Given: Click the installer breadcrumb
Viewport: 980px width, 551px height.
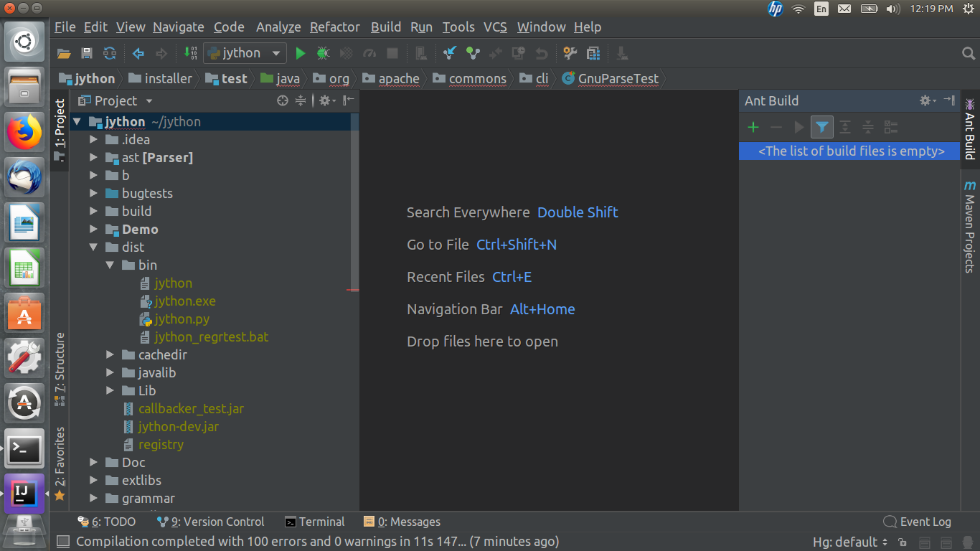Looking at the screenshot, I should 161,79.
